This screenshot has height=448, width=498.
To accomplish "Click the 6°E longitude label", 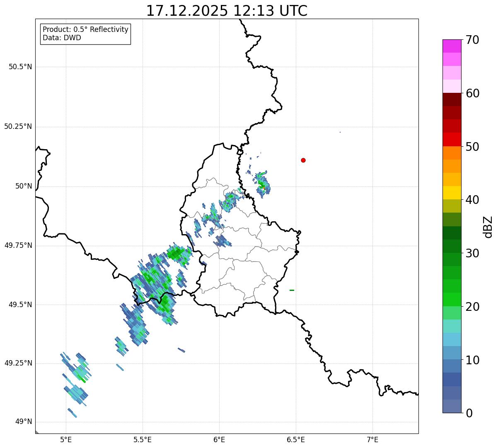I will [219, 439].
